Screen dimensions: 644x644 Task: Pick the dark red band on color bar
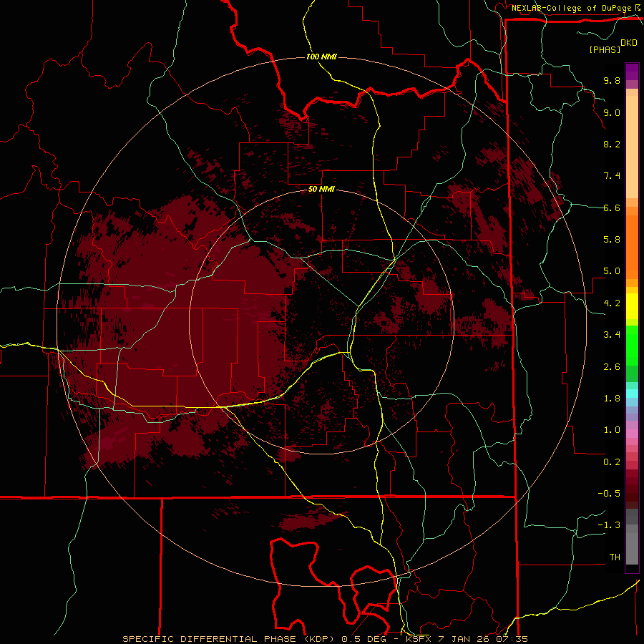pyautogui.click(x=632, y=489)
